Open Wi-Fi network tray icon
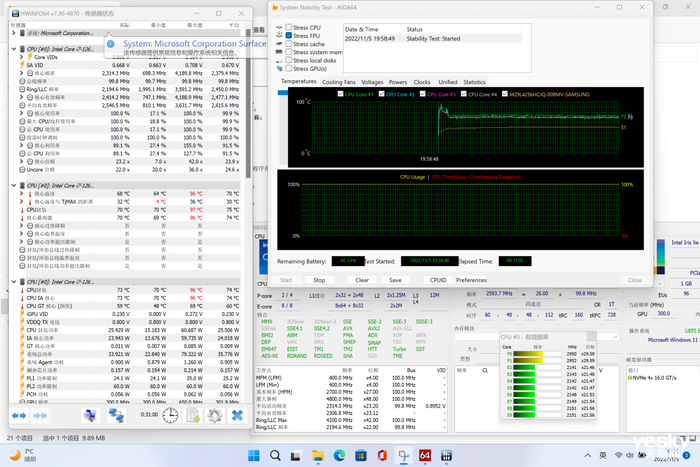 [x=618, y=455]
